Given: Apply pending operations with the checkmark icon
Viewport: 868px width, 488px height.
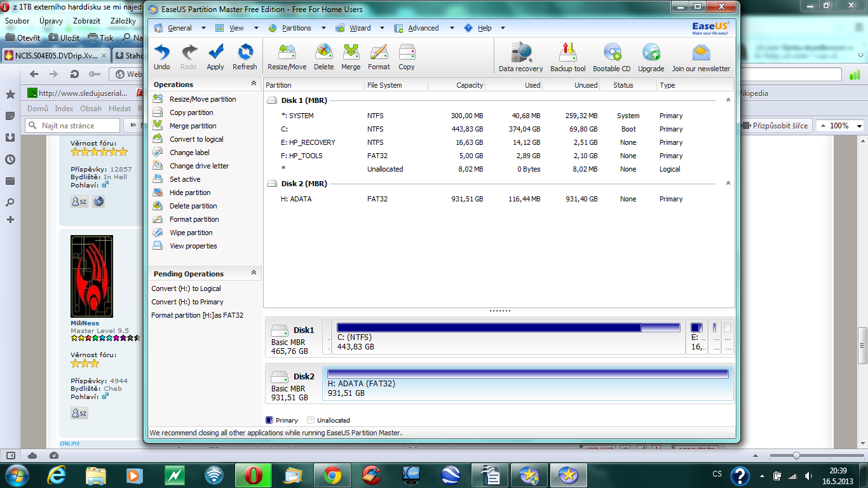Looking at the screenshot, I should click(215, 57).
